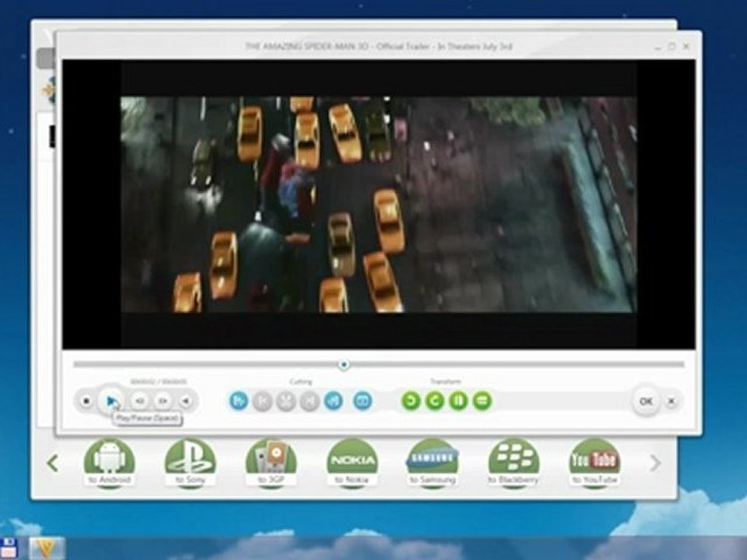Confirm edits with the OK button
Image resolution: width=747 pixels, height=560 pixels.
click(646, 401)
